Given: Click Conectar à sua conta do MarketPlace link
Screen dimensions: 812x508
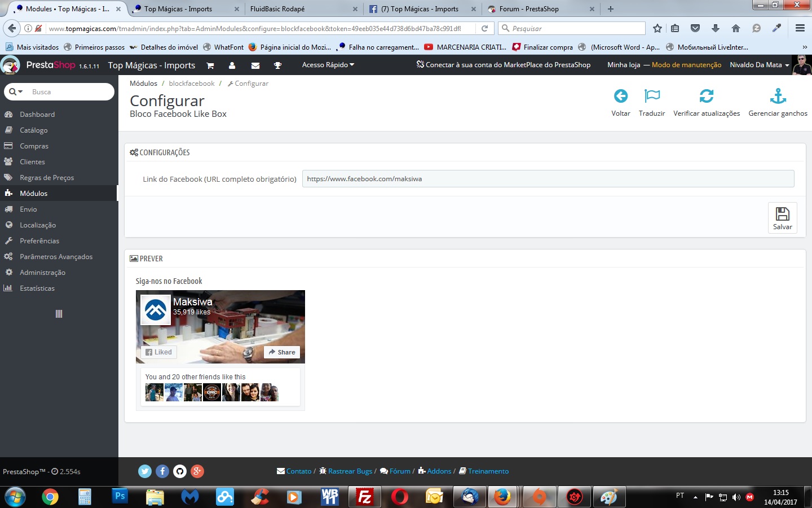Looking at the screenshot, I should pos(504,65).
